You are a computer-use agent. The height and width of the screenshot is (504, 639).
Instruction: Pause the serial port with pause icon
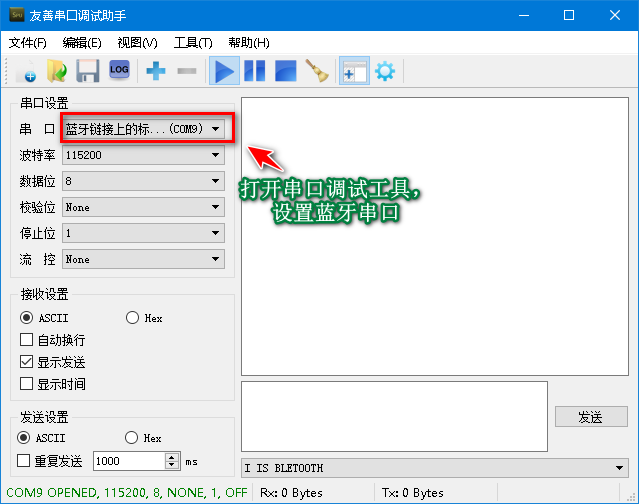click(x=255, y=71)
